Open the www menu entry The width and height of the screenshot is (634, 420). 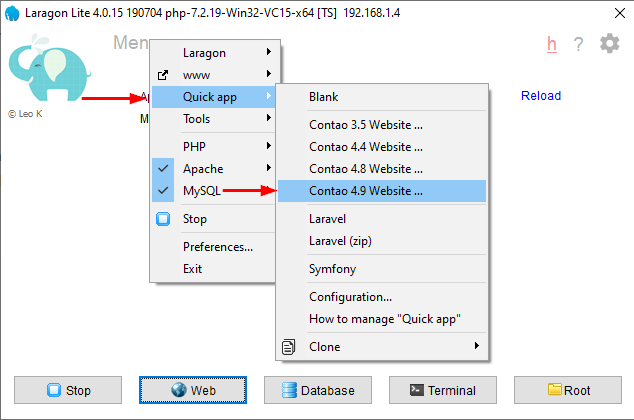pos(216,75)
